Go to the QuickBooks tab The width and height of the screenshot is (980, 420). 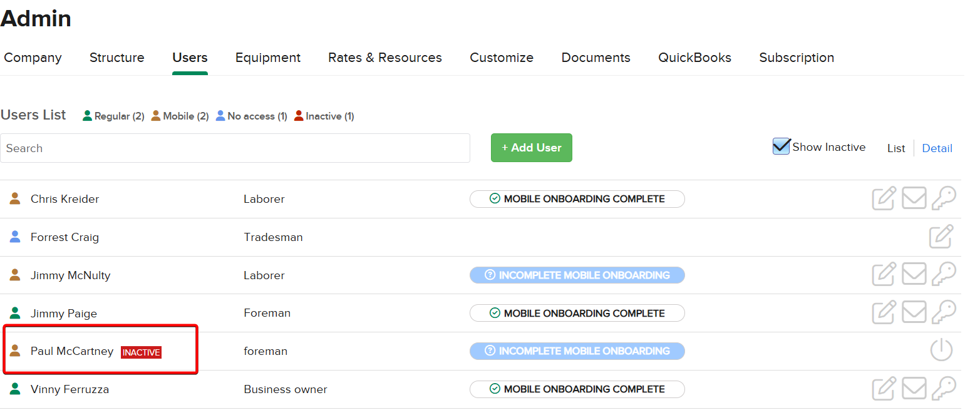[694, 58]
